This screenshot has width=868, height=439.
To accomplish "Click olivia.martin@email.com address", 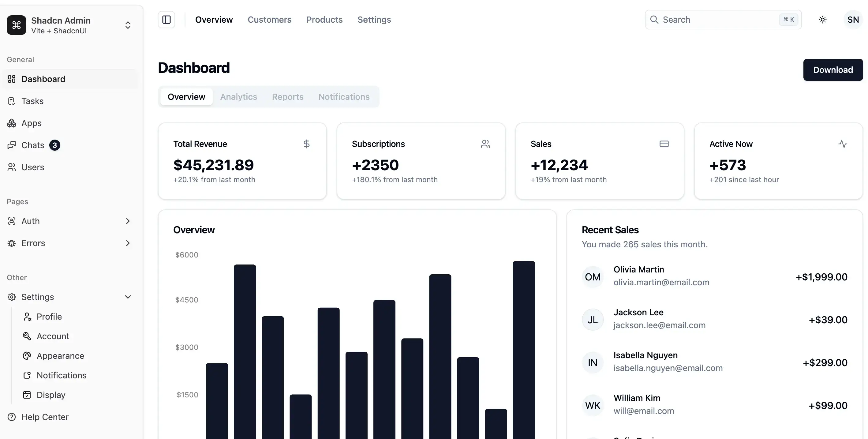I will [x=661, y=282].
